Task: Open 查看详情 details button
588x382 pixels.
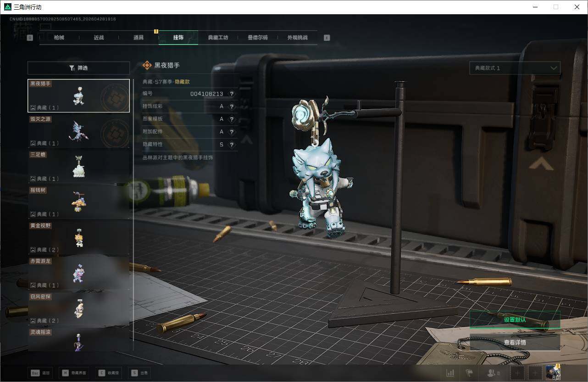Action: pos(515,343)
